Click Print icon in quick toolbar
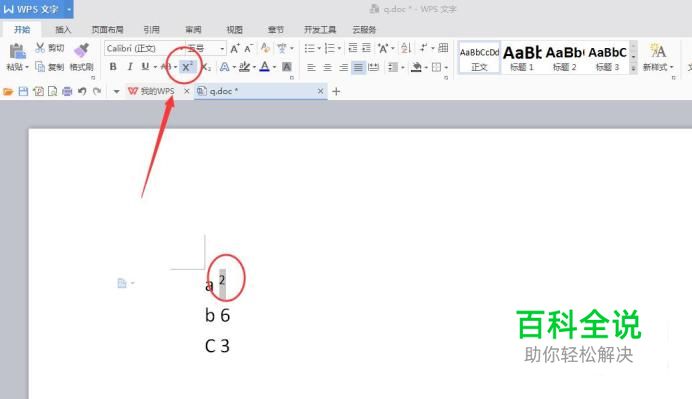Viewport: 692px width, 399px height. pyautogui.click(x=67, y=91)
